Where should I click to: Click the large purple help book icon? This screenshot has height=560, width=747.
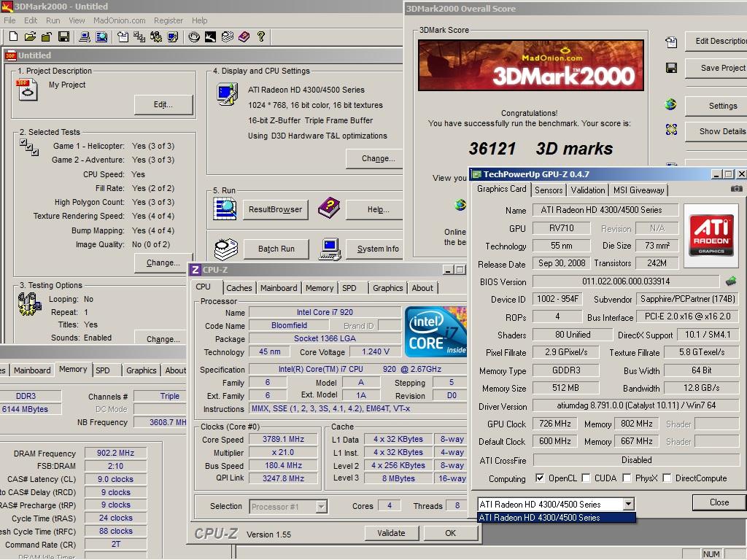click(x=329, y=208)
